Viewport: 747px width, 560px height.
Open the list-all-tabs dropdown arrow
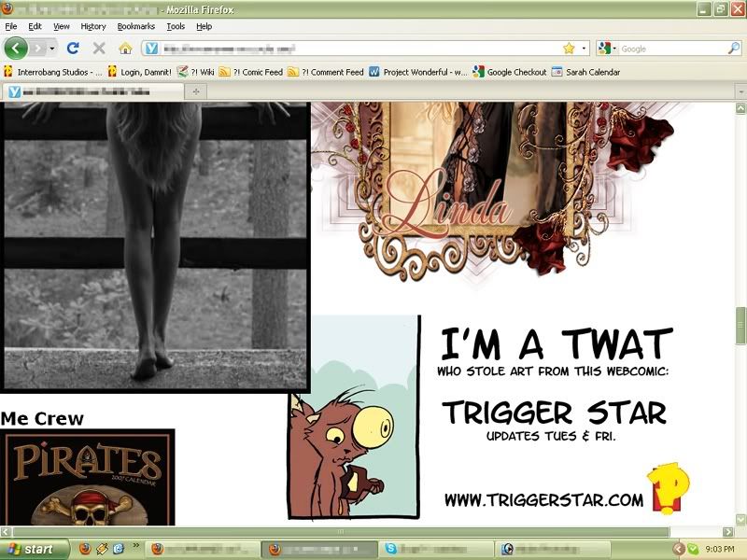[x=740, y=91]
